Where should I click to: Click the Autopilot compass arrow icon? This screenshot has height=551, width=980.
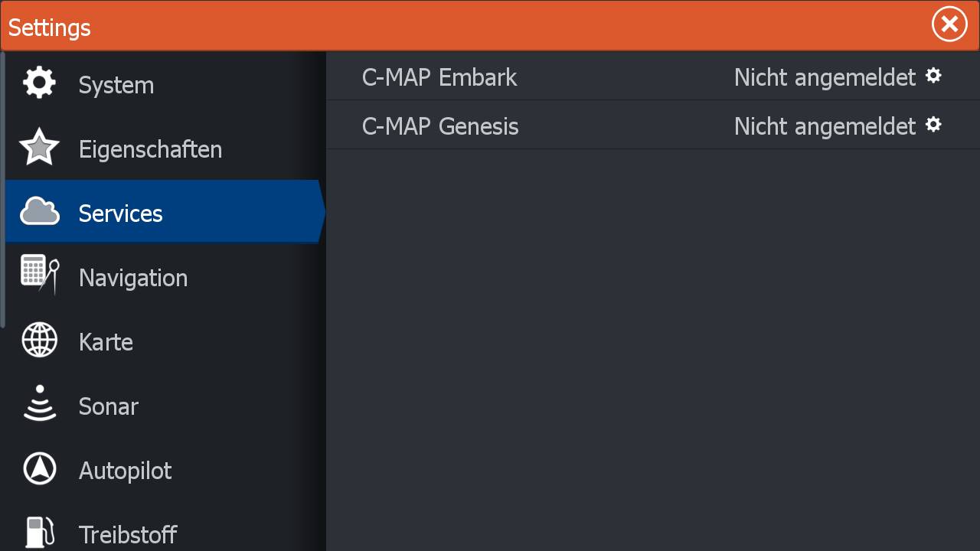(x=39, y=469)
